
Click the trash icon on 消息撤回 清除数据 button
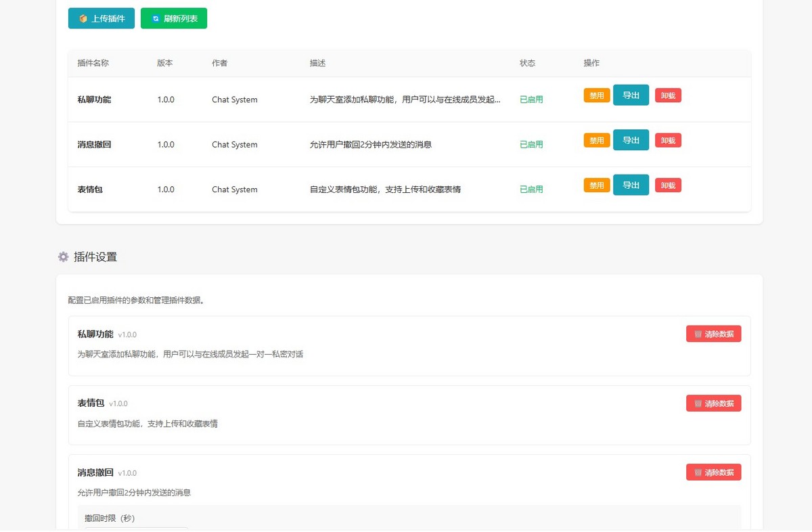(x=698, y=472)
